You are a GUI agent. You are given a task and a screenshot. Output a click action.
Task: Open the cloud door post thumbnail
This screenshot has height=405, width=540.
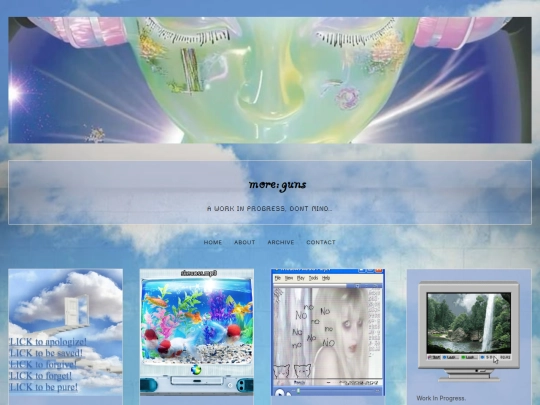click(65, 332)
